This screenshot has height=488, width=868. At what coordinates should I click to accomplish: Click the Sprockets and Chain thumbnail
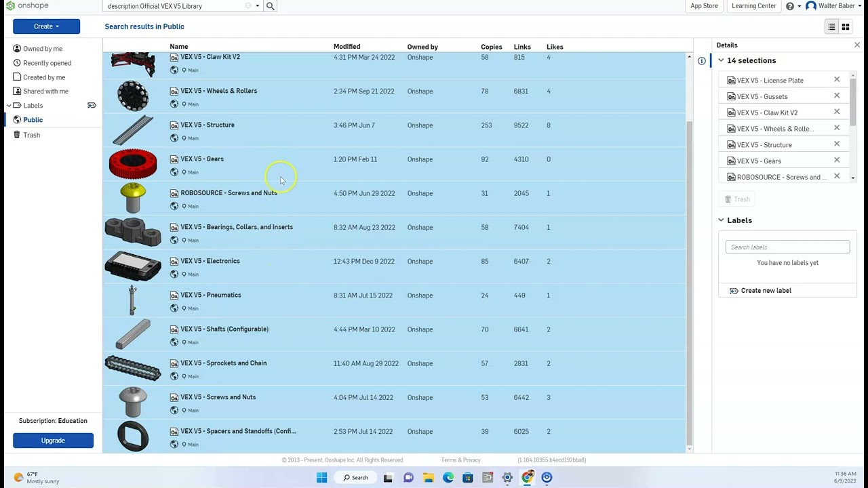[x=133, y=368]
